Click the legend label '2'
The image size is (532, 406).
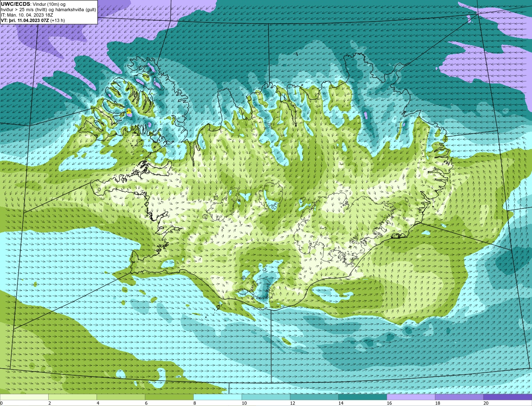click(x=49, y=403)
